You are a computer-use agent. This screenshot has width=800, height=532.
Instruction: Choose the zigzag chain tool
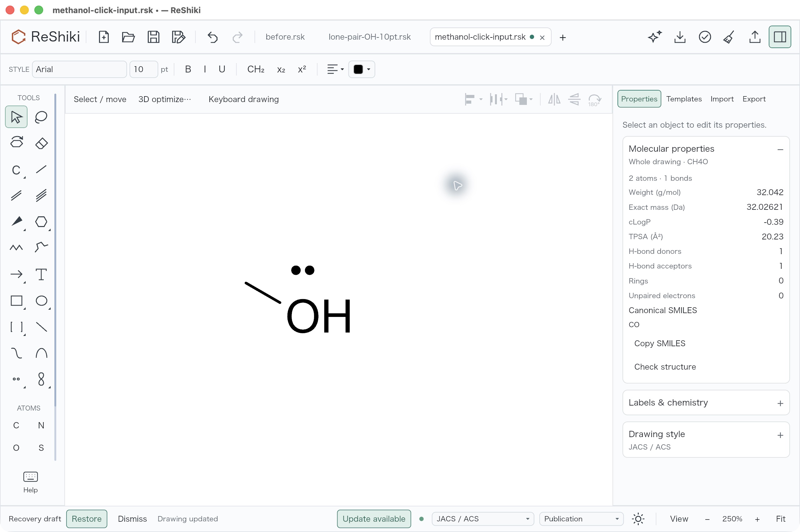click(16, 248)
